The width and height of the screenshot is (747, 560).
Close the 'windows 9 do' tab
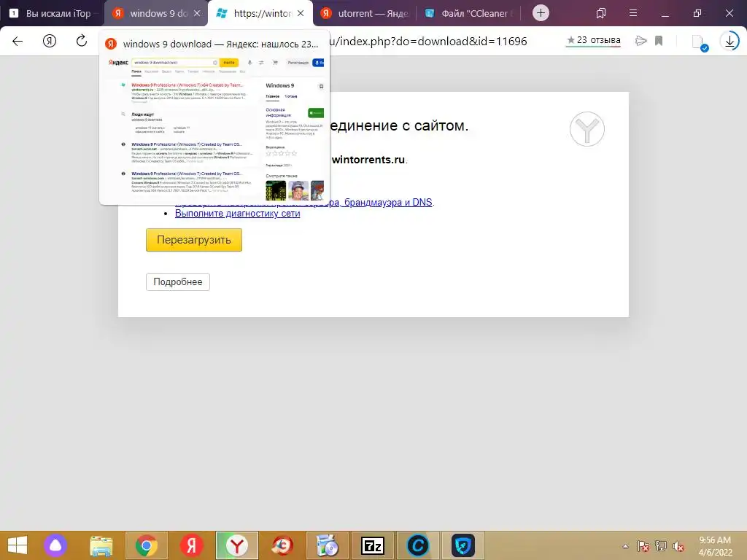(197, 13)
